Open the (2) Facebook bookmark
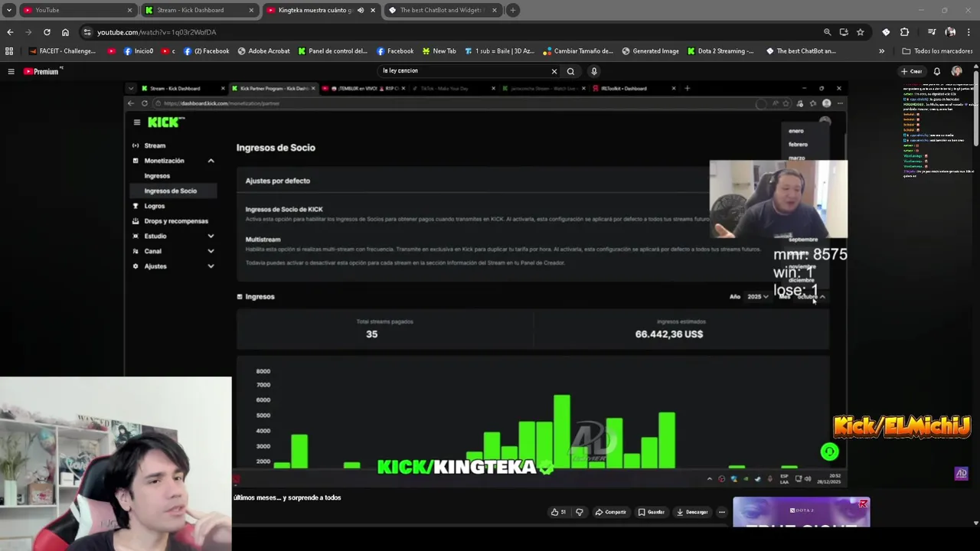Viewport: 980px width, 551px height. (x=206, y=51)
